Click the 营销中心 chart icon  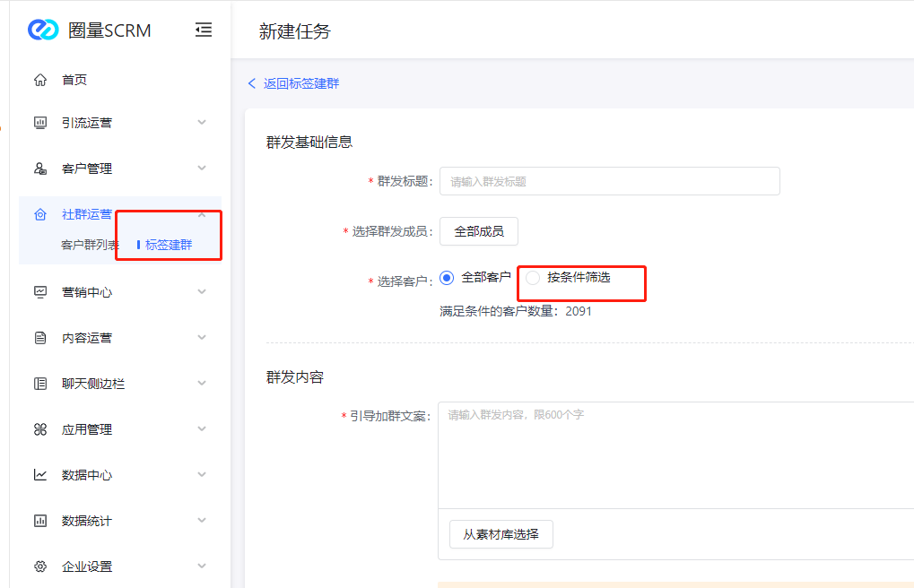(x=40, y=292)
